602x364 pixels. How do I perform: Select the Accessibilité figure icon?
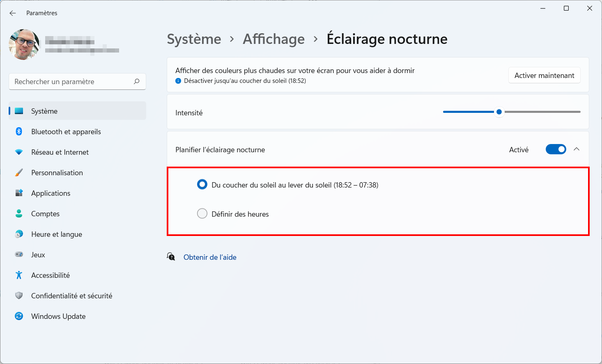click(19, 275)
